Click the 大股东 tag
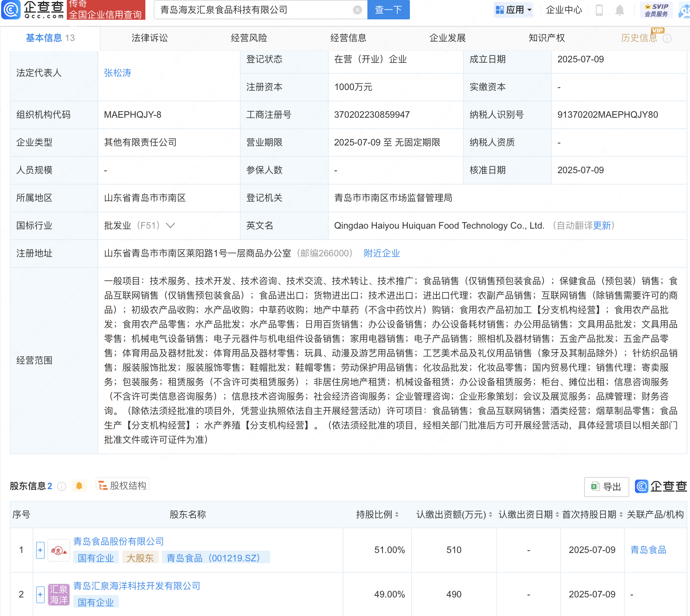The image size is (690, 616). pyautogui.click(x=140, y=558)
